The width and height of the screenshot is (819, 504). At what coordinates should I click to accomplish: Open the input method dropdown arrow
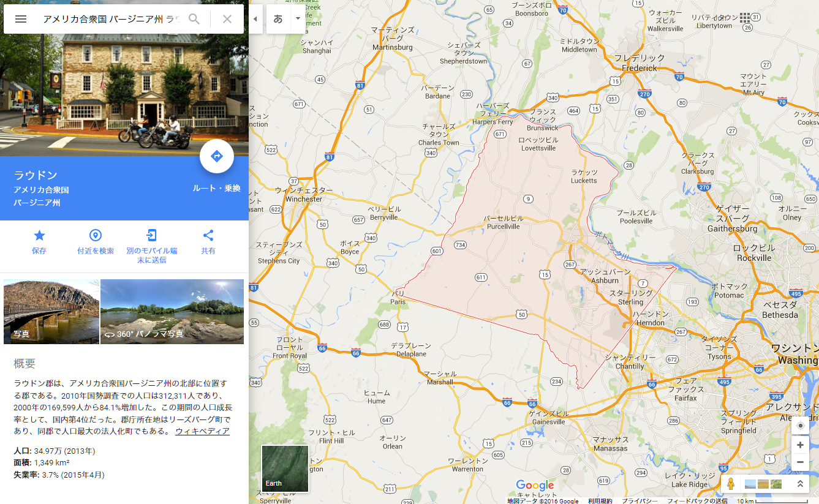tap(298, 18)
